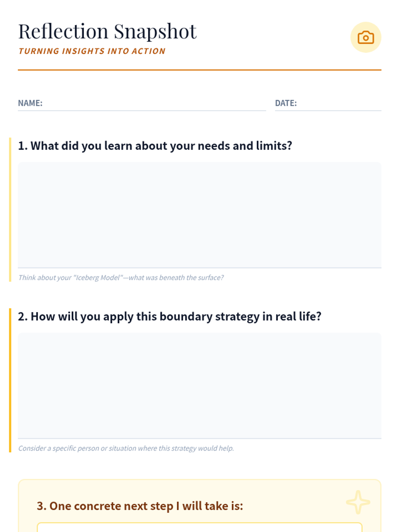Click the amber bar beside question 2

pos(10,380)
